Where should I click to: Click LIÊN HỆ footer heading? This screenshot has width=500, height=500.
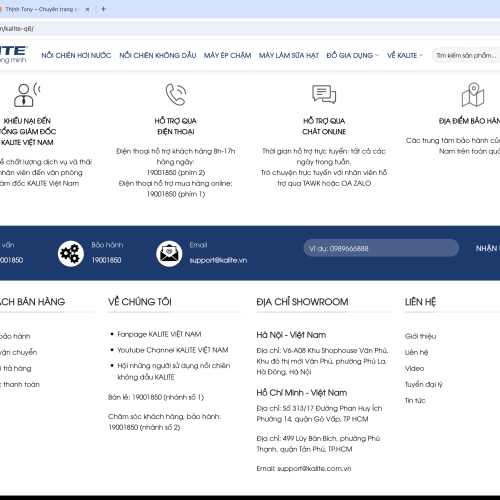(x=420, y=302)
